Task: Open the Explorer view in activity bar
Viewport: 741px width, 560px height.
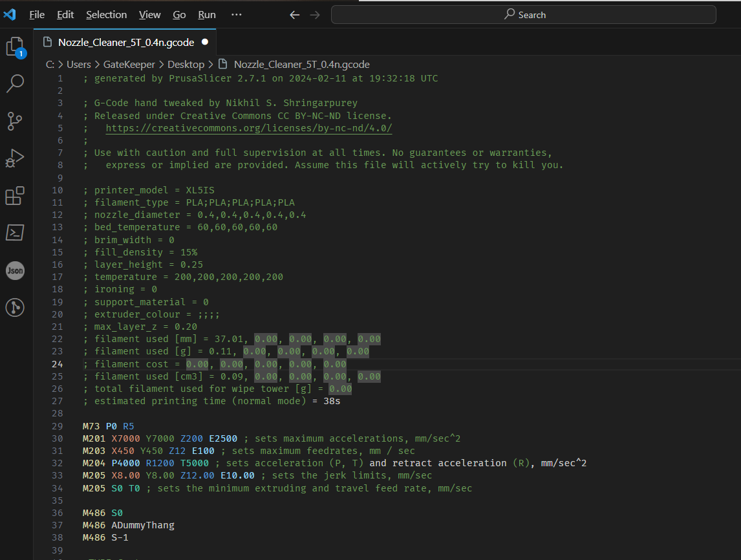Action: [x=15, y=47]
